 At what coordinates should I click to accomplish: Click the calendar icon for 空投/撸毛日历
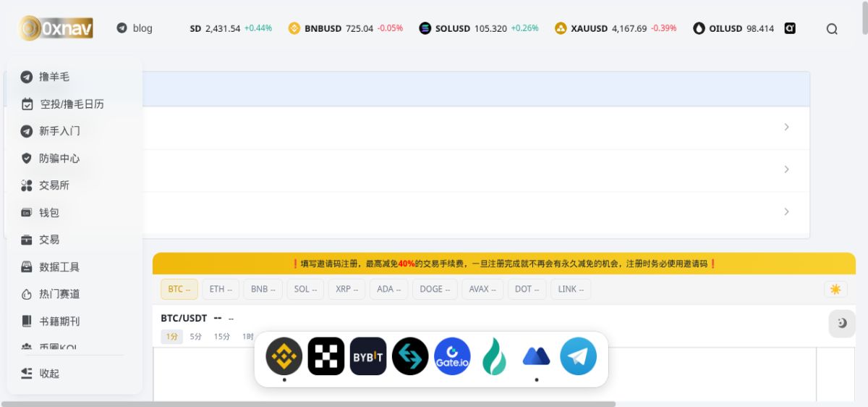27,104
